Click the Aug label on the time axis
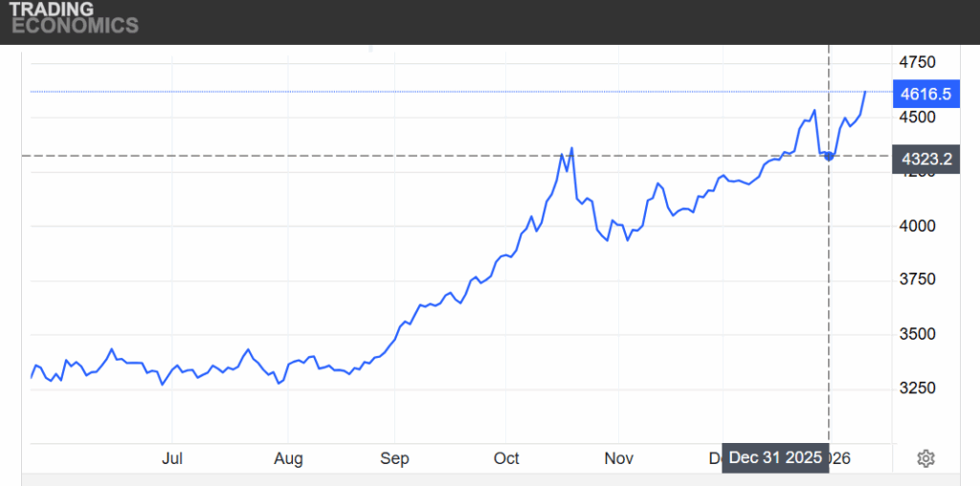980x486 pixels. click(x=288, y=458)
